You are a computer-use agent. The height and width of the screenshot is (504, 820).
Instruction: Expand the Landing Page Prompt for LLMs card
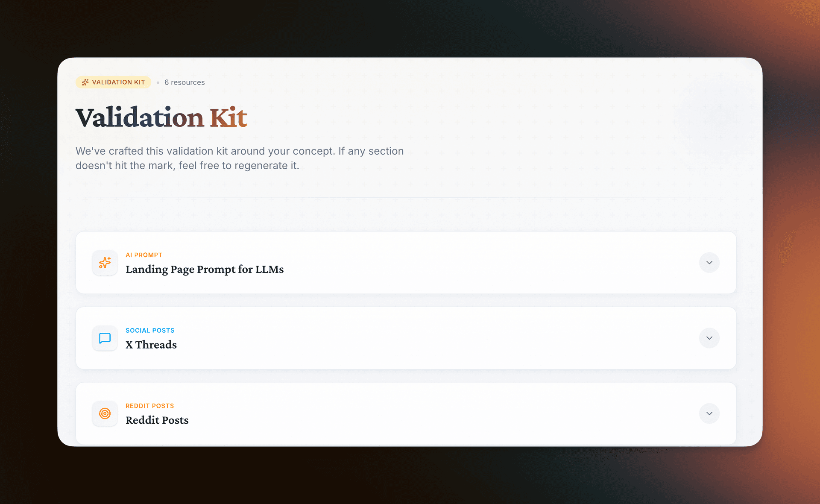[x=709, y=262]
